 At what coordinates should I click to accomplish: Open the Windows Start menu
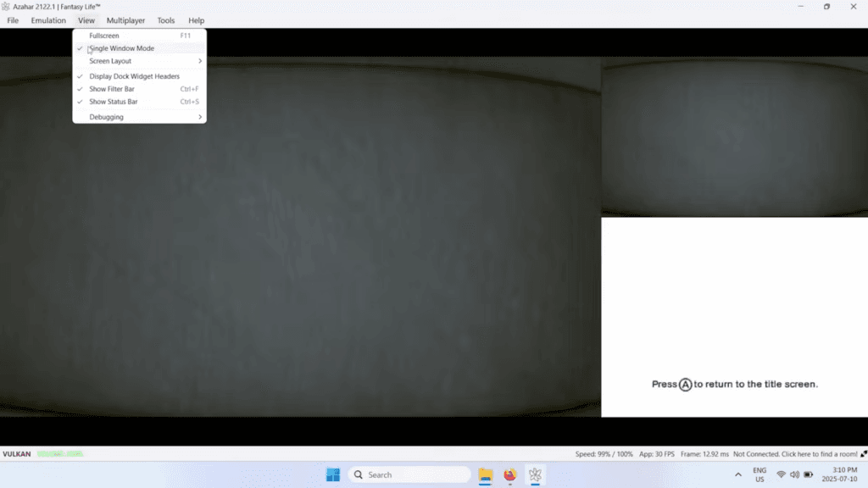click(332, 474)
